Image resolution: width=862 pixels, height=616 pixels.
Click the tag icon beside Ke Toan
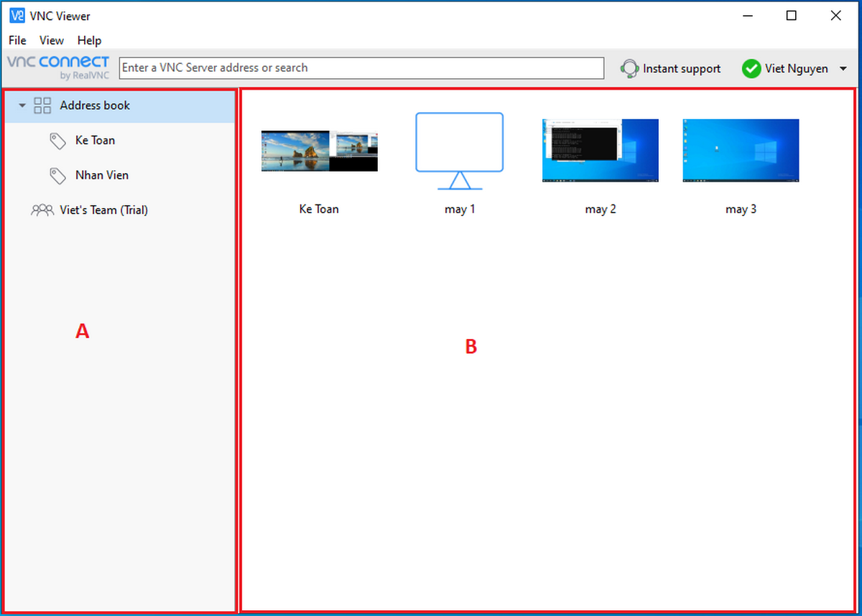pyautogui.click(x=58, y=141)
